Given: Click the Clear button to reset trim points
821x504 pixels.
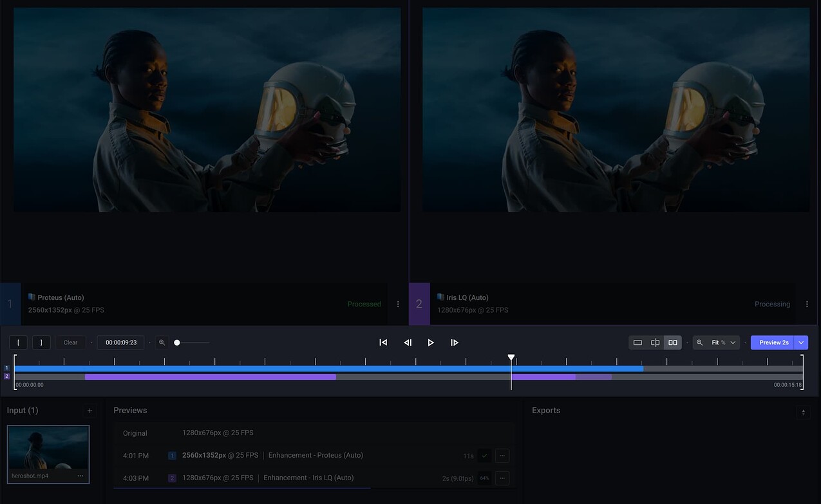Looking at the screenshot, I should [70, 342].
